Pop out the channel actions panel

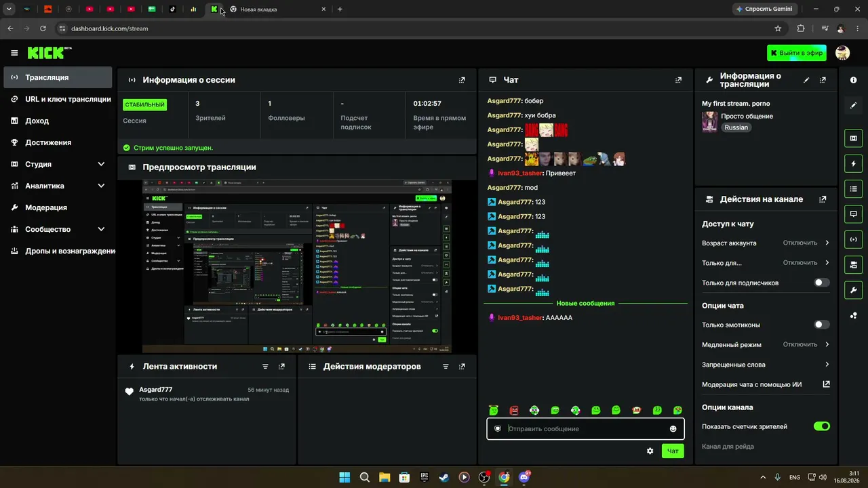pyautogui.click(x=823, y=199)
